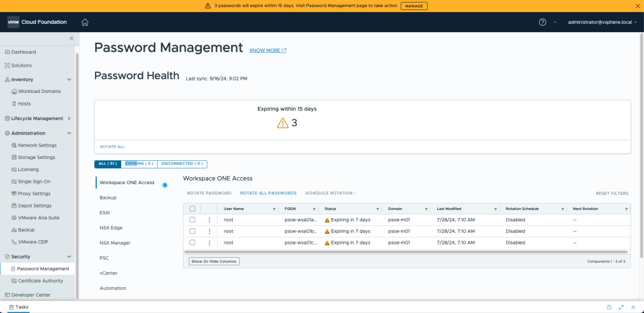Select NSX Manager in the component list
644x313 pixels.
115,243
